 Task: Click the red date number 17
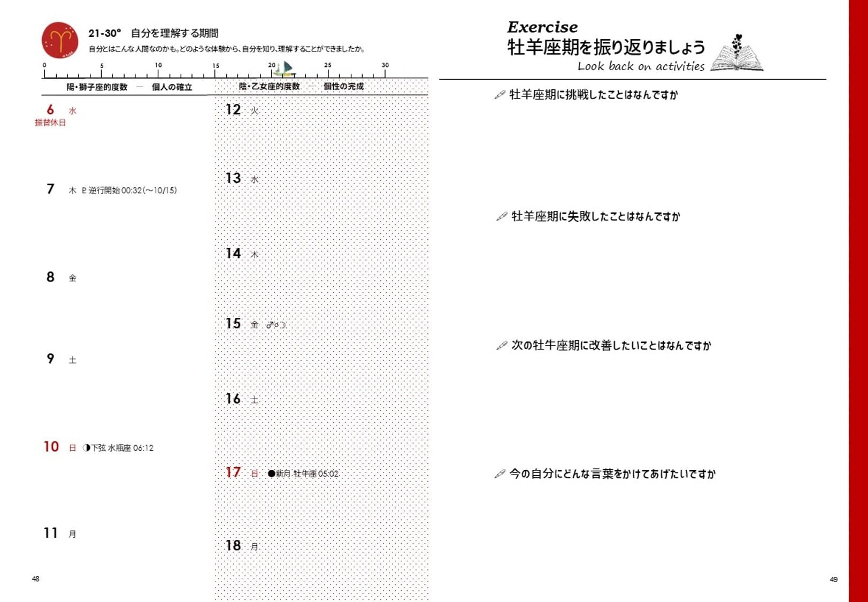pyautogui.click(x=233, y=473)
